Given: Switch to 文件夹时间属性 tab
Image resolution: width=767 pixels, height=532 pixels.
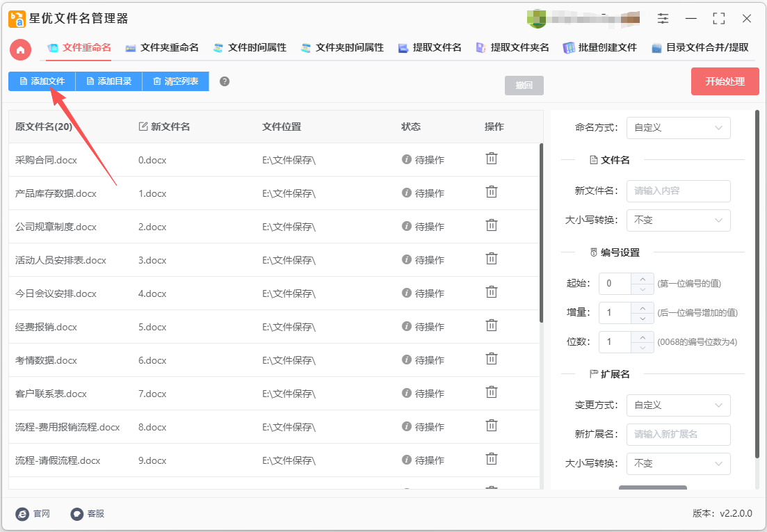Looking at the screenshot, I should point(342,47).
